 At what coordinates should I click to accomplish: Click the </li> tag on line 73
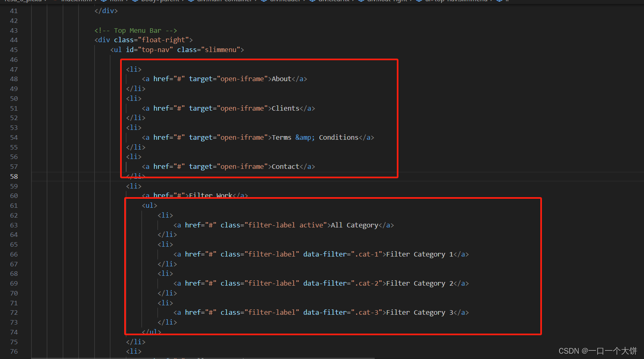coord(167,322)
